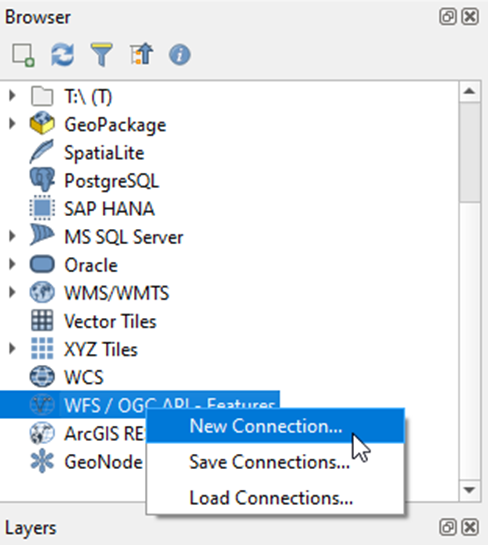Click the SAP HANA icon
This screenshot has width=488, height=545.
[x=42, y=208]
